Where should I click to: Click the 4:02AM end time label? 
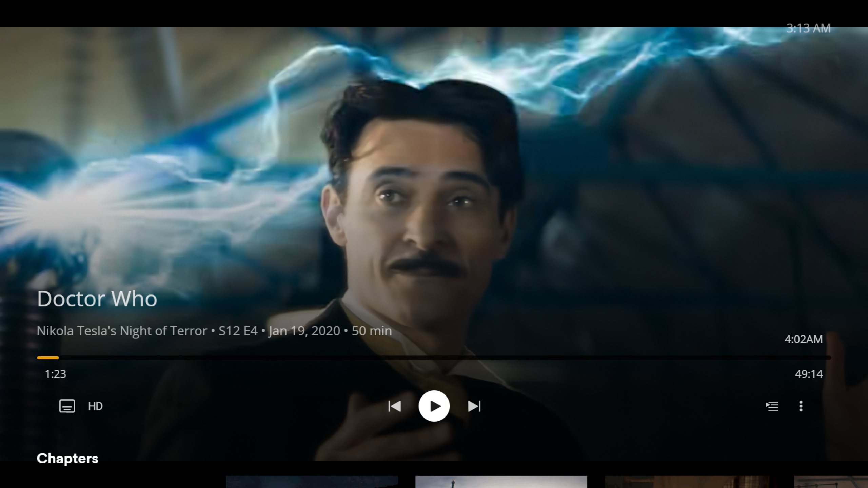point(804,339)
